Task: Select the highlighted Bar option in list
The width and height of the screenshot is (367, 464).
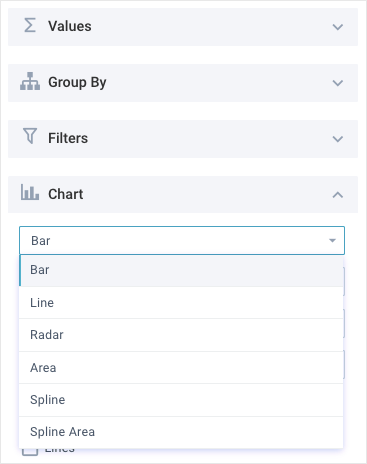Action: (181, 270)
